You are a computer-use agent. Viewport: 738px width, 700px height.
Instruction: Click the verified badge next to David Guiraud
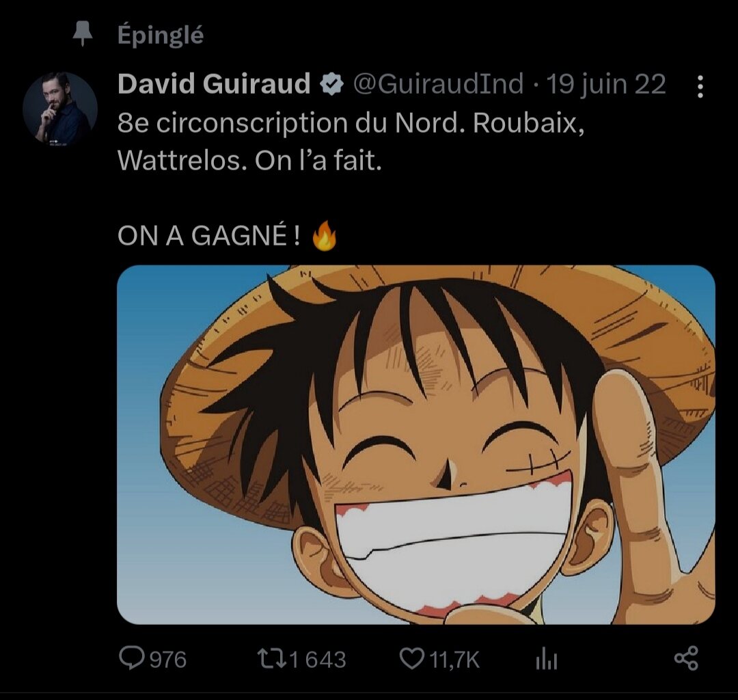(x=332, y=85)
